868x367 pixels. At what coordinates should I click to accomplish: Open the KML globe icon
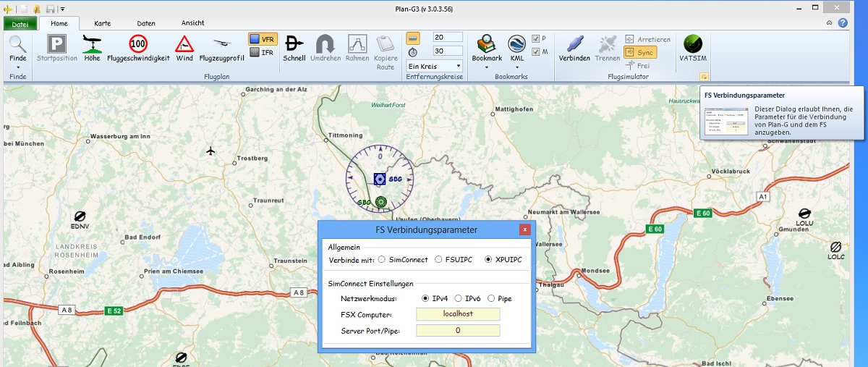pyautogui.click(x=516, y=43)
